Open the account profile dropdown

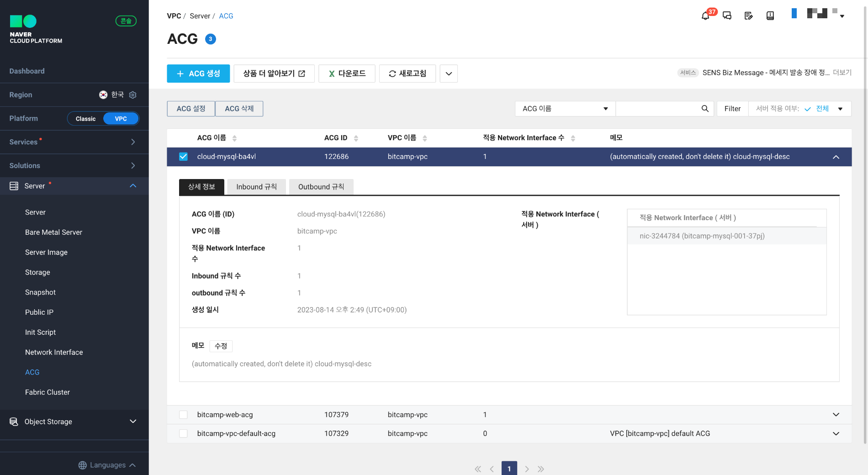[842, 16]
